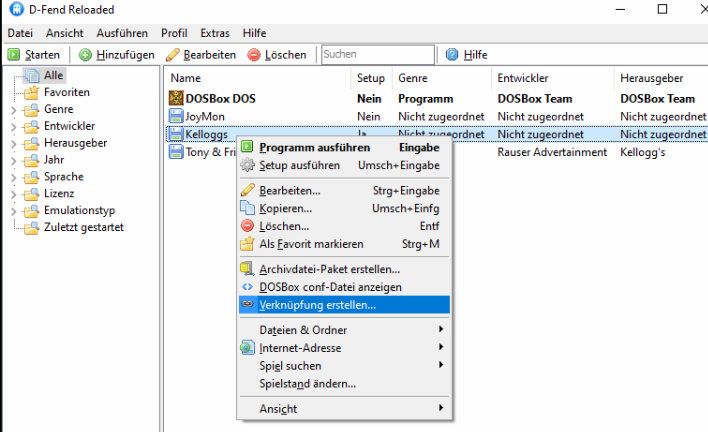Image resolution: width=708 pixels, height=432 pixels.
Task: Click the Hinzufügen plus icon in toolbar
Action: pyautogui.click(x=86, y=55)
